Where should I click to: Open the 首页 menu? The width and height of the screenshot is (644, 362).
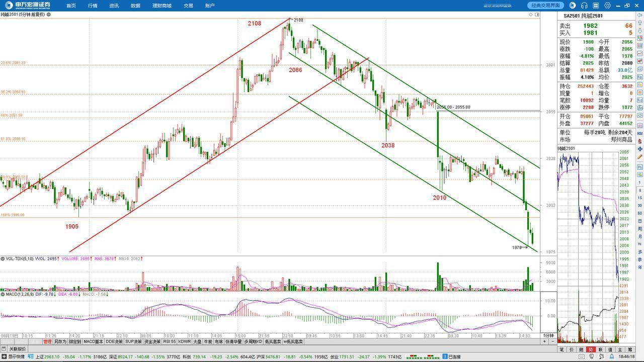pyautogui.click(x=71, y=6)
